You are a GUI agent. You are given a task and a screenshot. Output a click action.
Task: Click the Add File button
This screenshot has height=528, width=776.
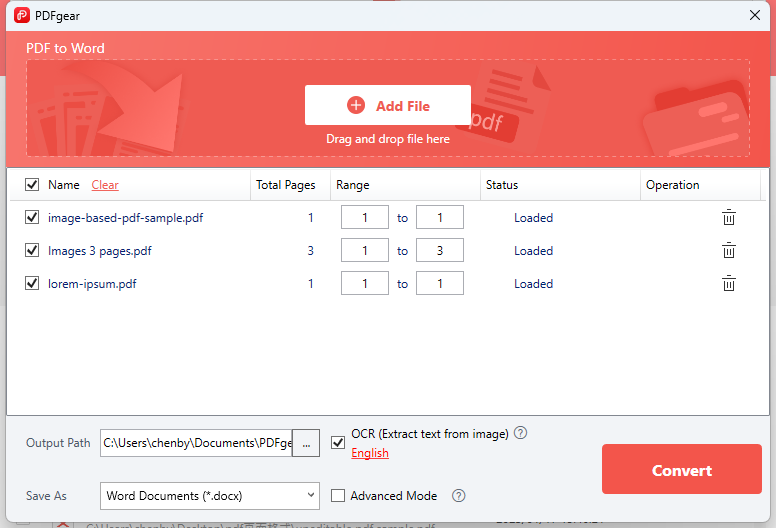point(388,105)
